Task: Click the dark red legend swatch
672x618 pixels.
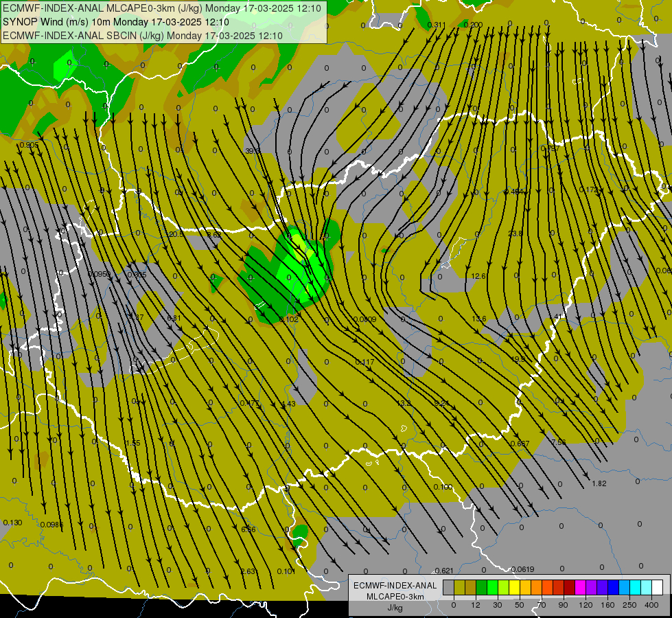Action: pyautogui.click(x=569, y=588)
